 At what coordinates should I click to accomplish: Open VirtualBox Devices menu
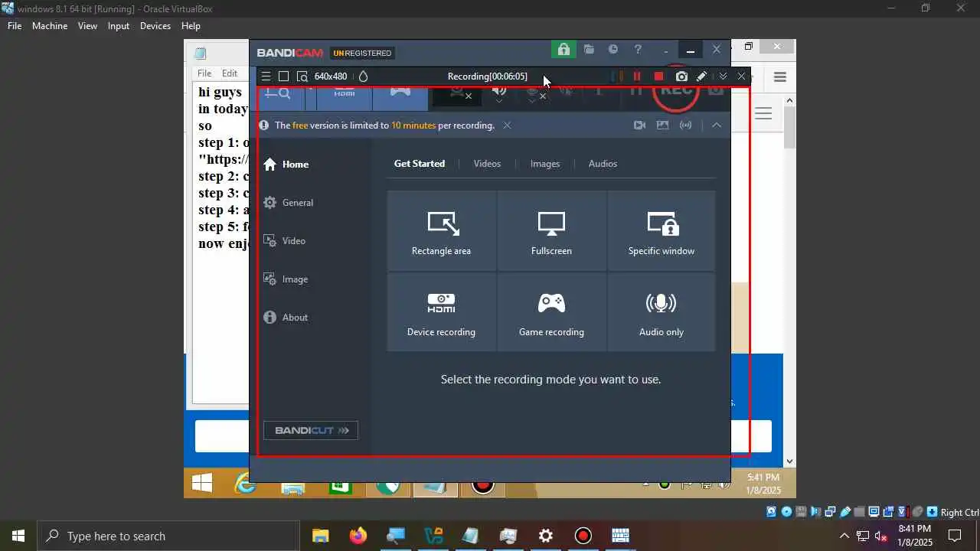pyautogui.click(x=155, y=26)
